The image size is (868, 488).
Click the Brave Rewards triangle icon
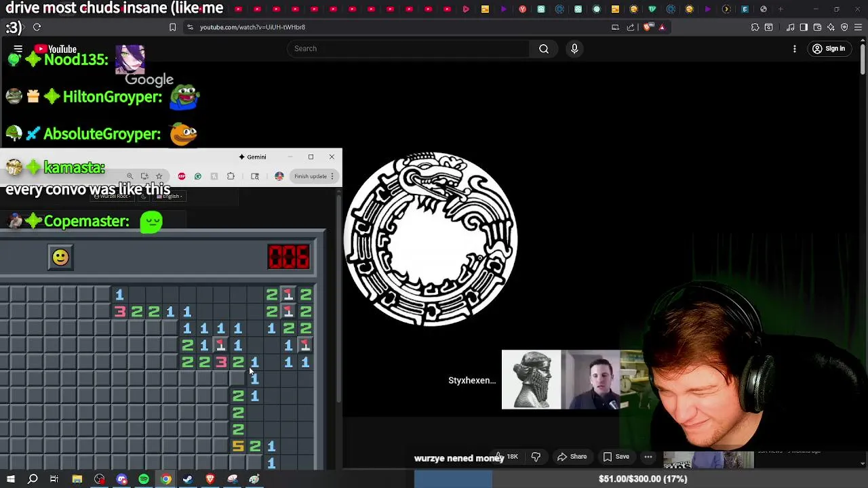[x=662, y=27]
